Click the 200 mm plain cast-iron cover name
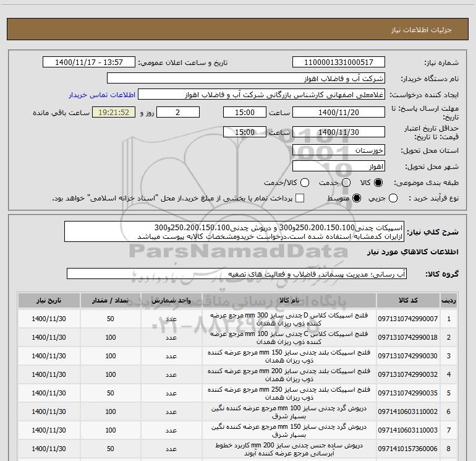This screenshot has width=476, height=461. (x=289, y=449)
